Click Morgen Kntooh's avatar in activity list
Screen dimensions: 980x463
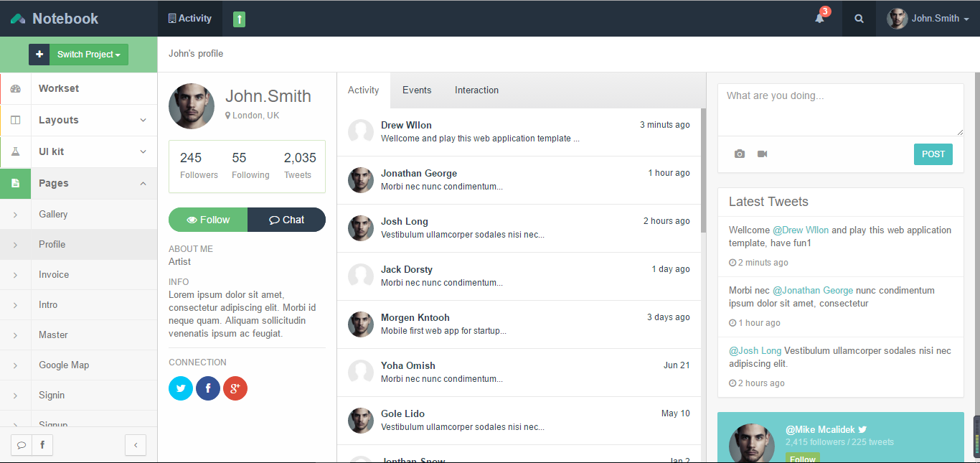point(361,324)
